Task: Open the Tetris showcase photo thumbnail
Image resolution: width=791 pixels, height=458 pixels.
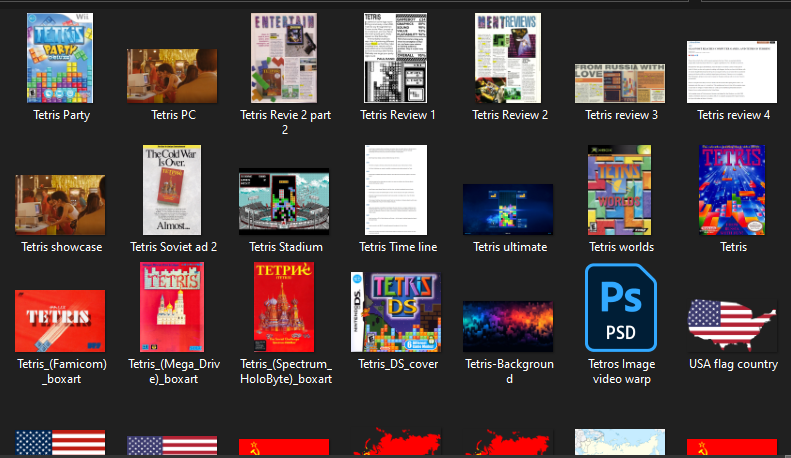Action: click(60, 205)
